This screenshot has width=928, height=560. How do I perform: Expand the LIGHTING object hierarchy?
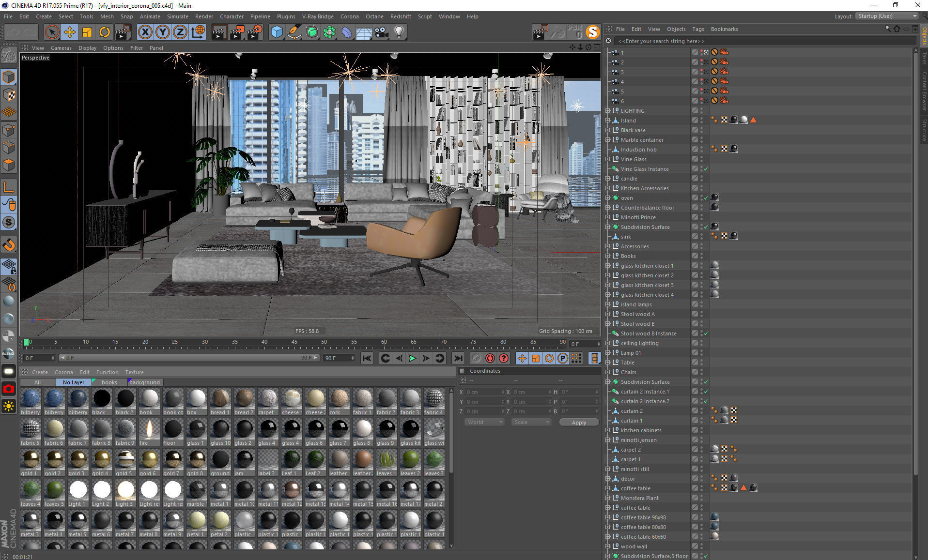608,111
